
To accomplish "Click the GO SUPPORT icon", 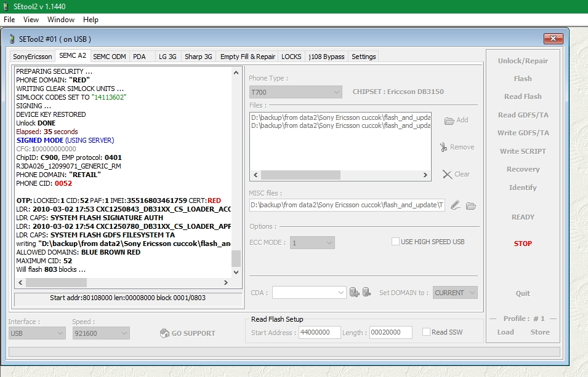I will coord(164,333).
